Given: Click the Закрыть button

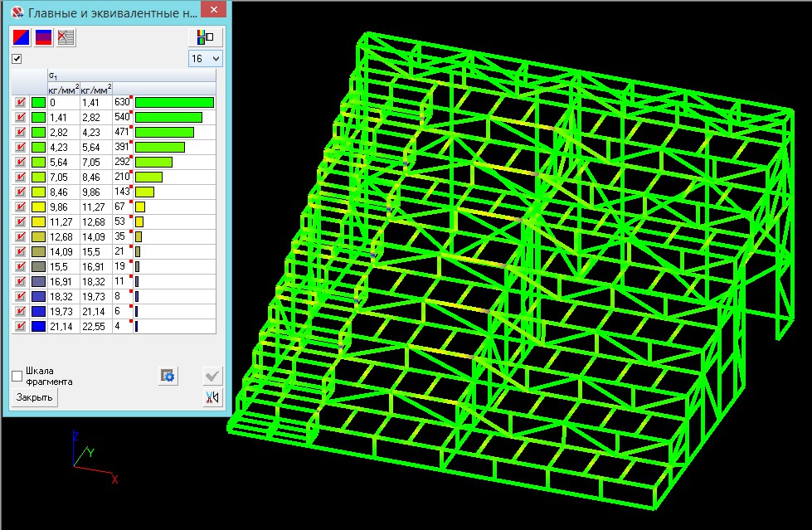Looking at the screenshot, I should (34, 397).
